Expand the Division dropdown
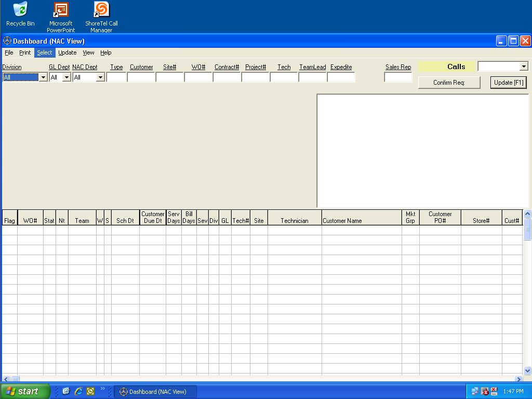 click(x=43, y=77)
